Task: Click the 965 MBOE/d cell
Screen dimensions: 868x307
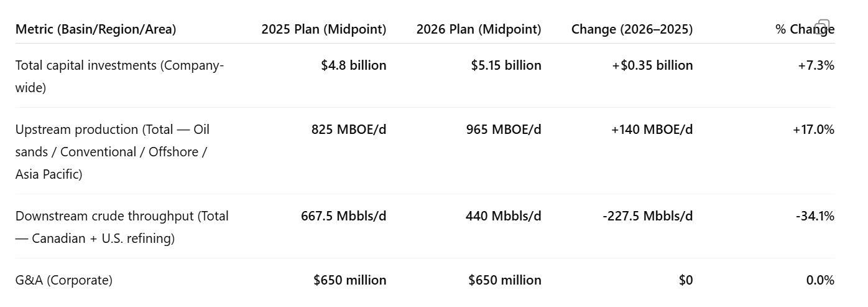Action: [504, 130]
